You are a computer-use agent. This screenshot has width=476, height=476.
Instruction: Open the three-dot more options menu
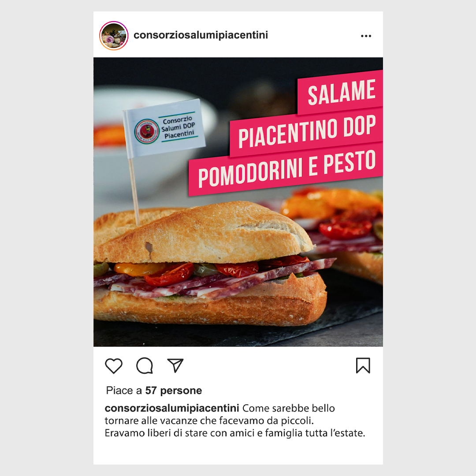coord(366,36)
